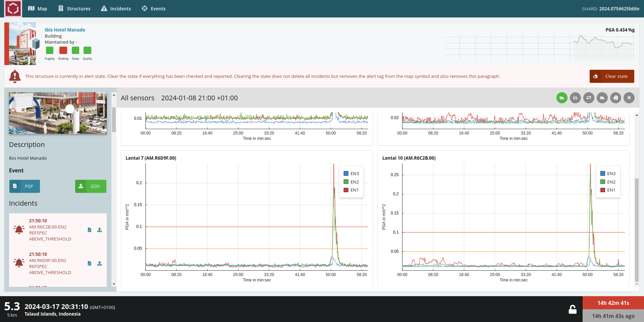Click the sidebar scroll-down arrow

[x=114, y=284]
